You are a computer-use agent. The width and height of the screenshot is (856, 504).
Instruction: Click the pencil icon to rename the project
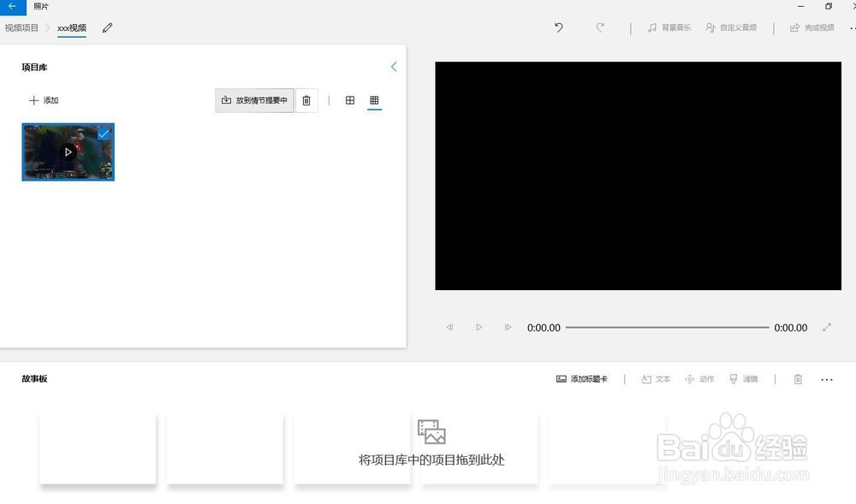(107, 27)
